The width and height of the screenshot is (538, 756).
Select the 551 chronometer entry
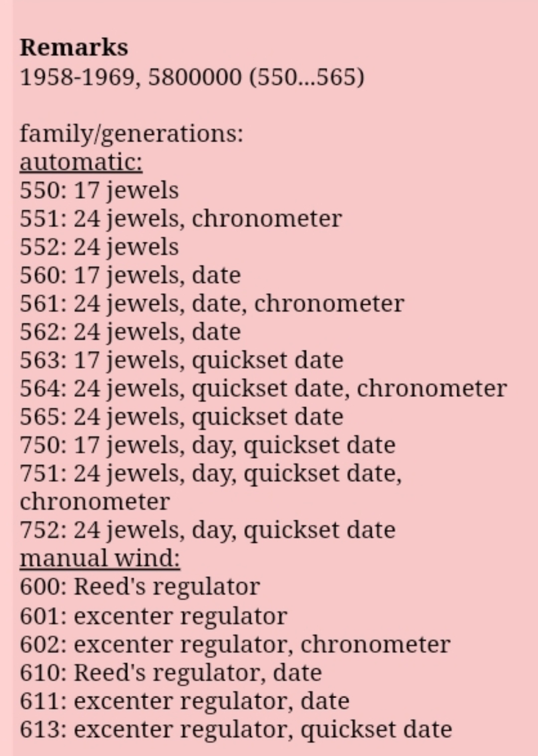click(181, 219)
